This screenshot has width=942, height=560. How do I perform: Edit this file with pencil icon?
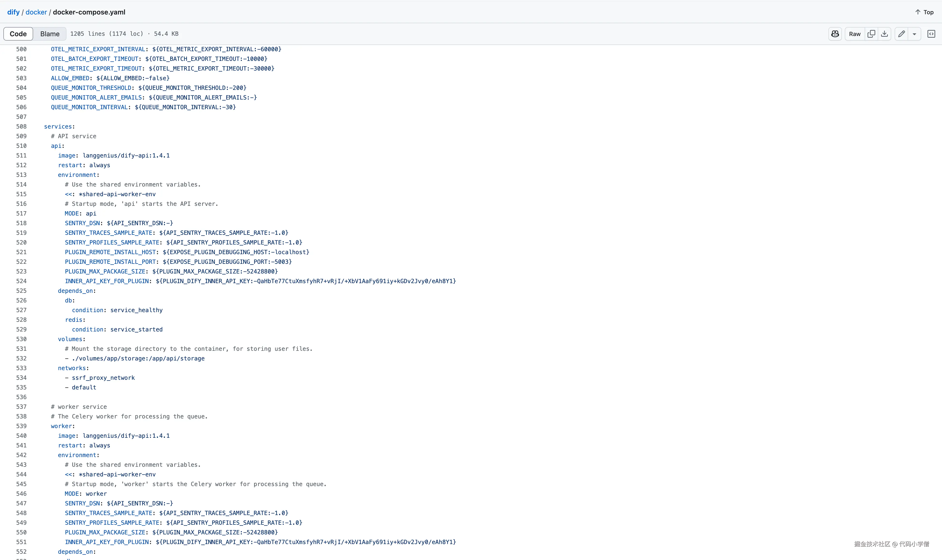[x=901, y=34]
